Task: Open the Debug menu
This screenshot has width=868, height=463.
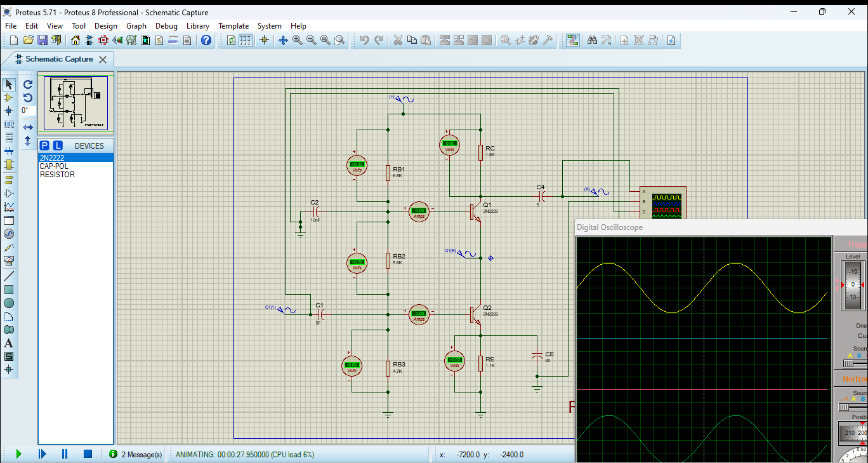Action: [166, 26]
